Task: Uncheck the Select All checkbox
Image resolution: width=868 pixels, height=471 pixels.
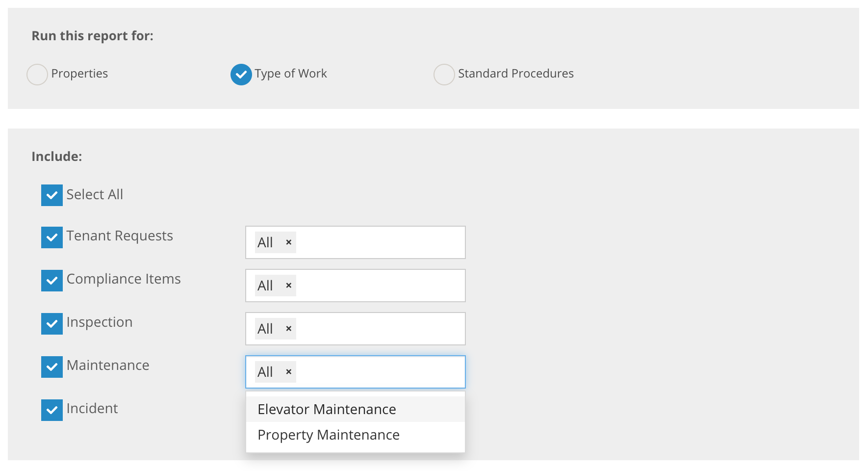Action: point(52,195)
